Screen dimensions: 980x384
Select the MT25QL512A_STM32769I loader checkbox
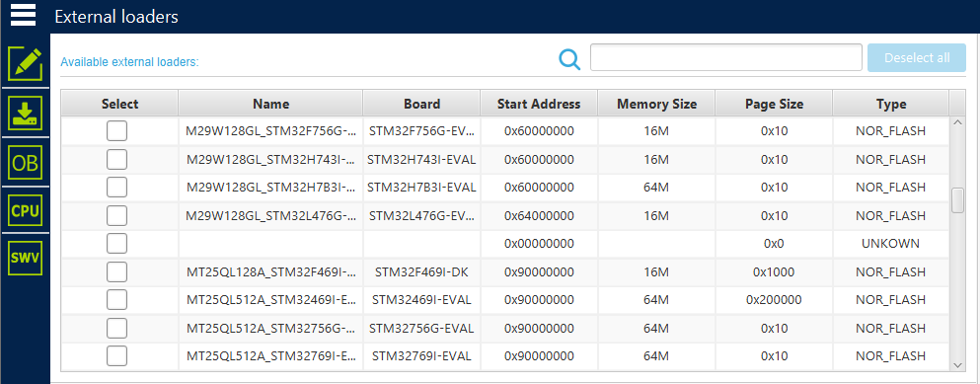116,355
